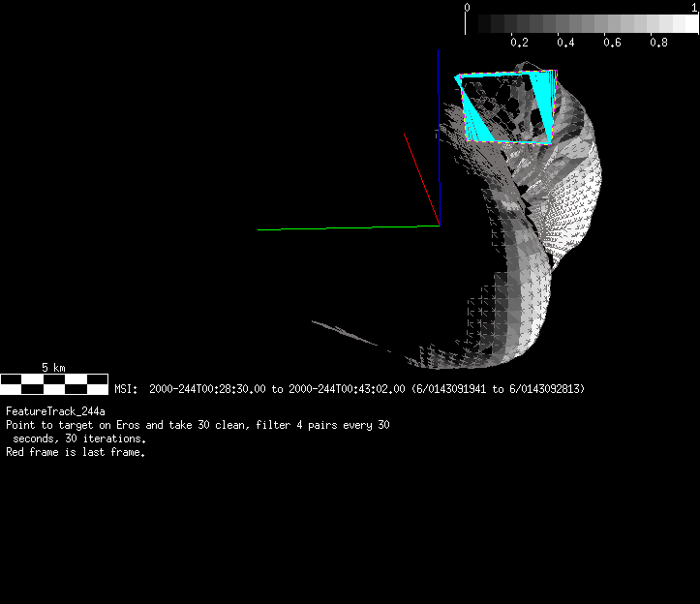Click the 0.2 tick label on color bar
The image size is (700, 604).
pos(519,43)
